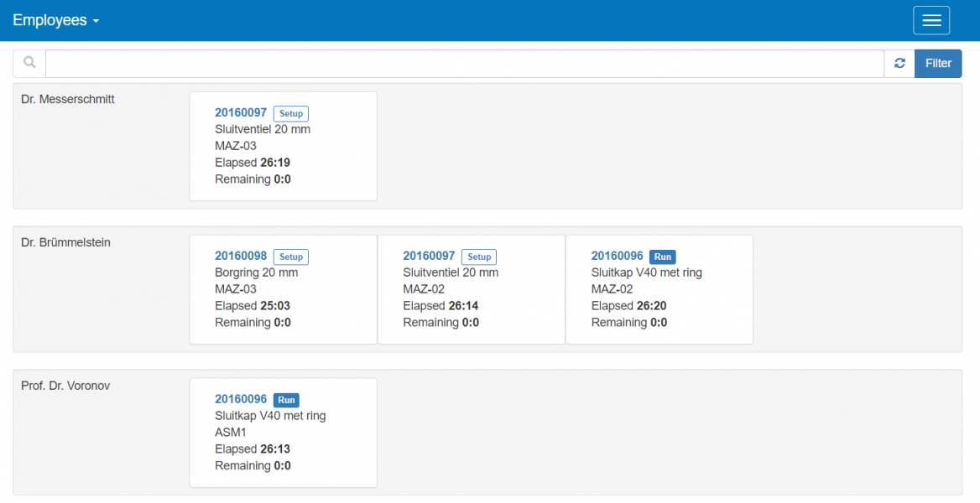
Task: Click the magnifier search icon
Action: 29,63
